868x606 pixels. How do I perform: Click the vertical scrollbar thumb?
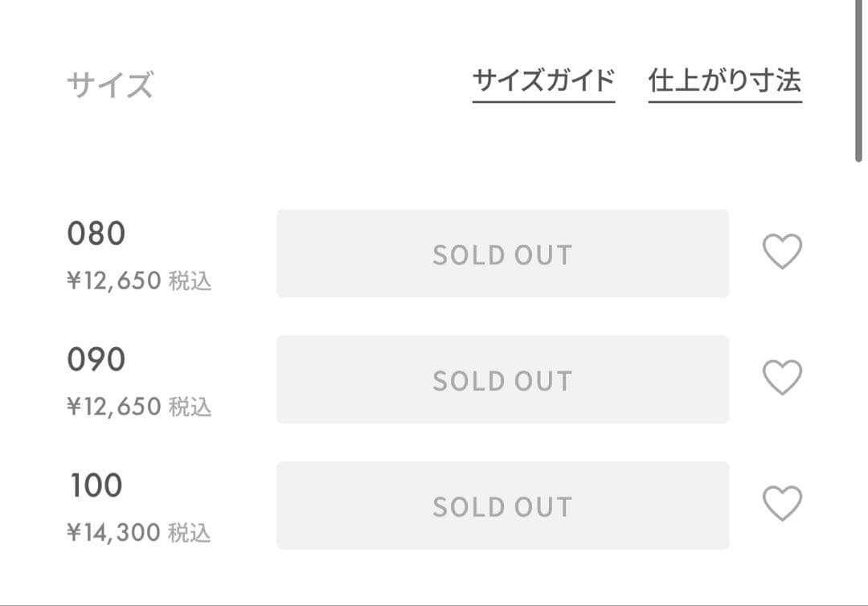tap(858, 80)
